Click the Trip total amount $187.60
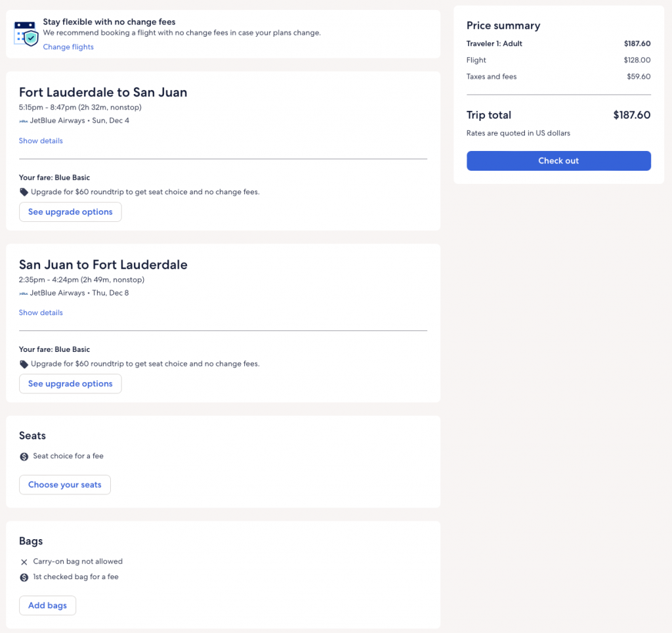Viewport: 672px width, 633px height. [x=631, y=115]
